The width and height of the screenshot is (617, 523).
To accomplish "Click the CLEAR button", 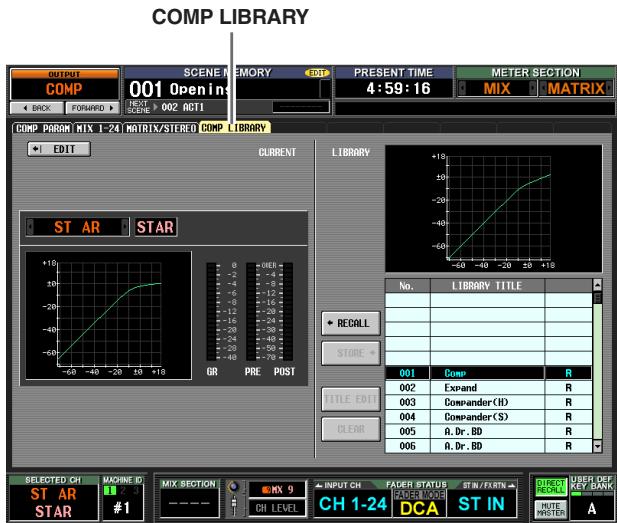I will click(x=351, y=429).
